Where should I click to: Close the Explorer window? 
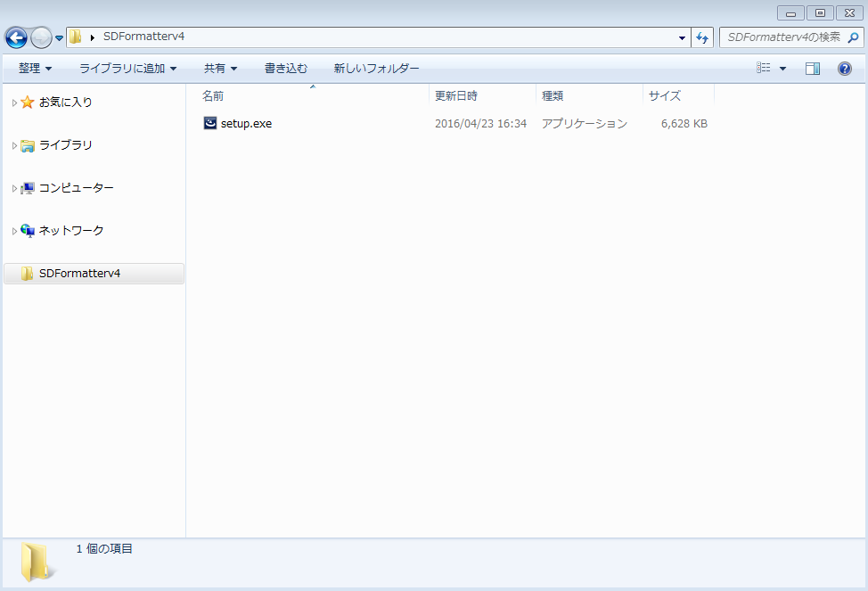(x=849, y=12)
